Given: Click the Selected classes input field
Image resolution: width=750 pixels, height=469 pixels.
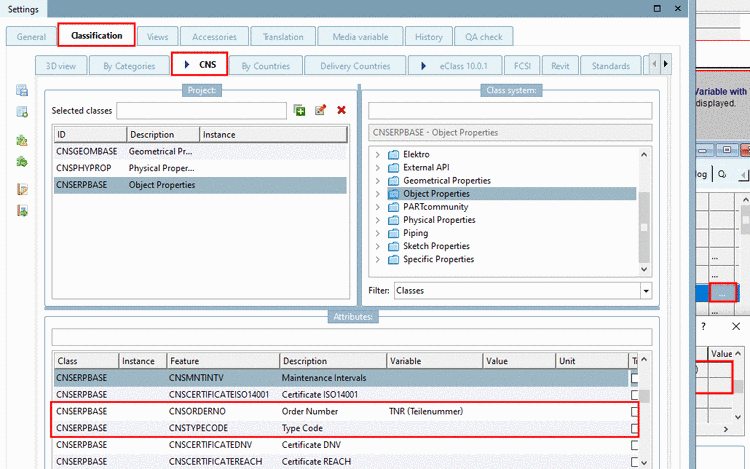Looking at the screenshot, I should pyautogui.click(x=201, y=110).
